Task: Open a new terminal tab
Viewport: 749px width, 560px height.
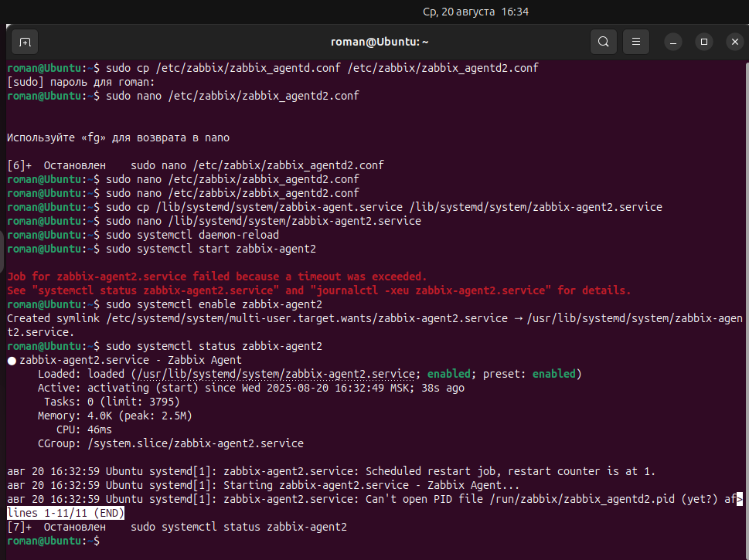Action: pos(25,42)
